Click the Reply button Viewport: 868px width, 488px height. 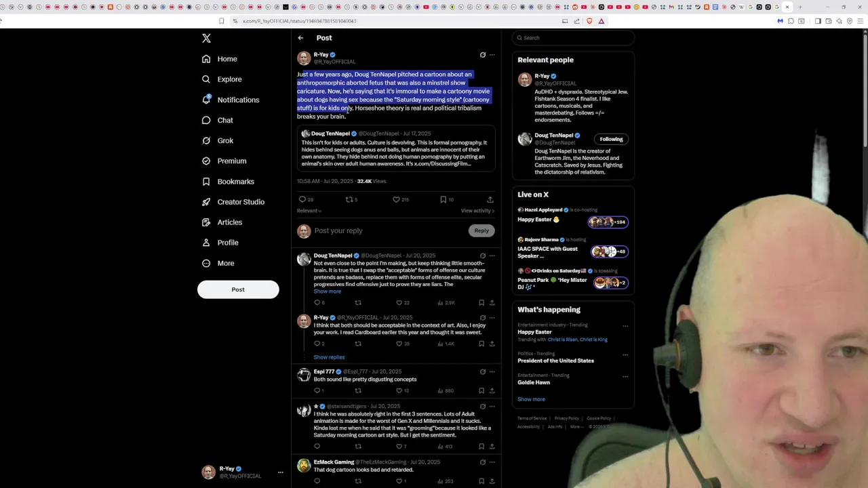click(x=481, y=230)
